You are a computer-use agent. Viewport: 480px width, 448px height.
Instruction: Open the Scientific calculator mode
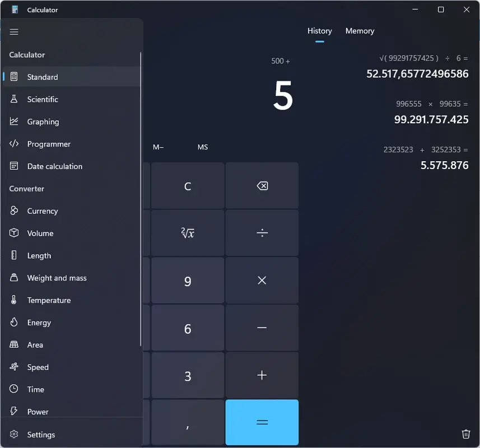(x=42, y=99)
